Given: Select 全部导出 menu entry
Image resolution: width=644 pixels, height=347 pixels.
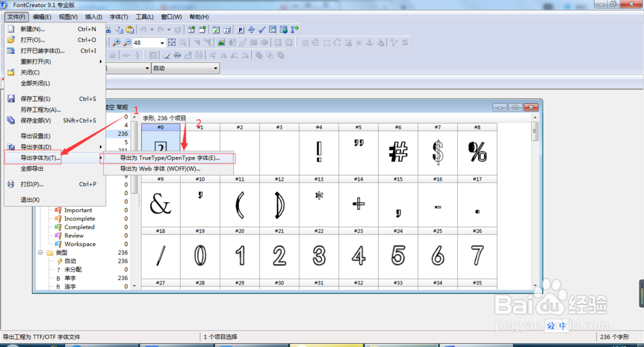Looking at the screenshot, I should [55, 169].
